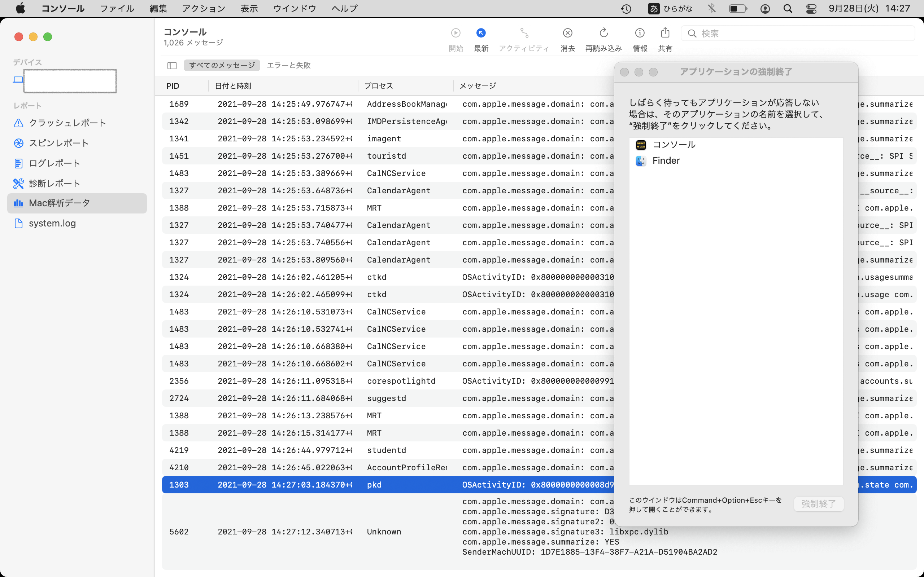
Task: Click the Reload (再読み込み) toolbar icon
Action: point(603,34)
